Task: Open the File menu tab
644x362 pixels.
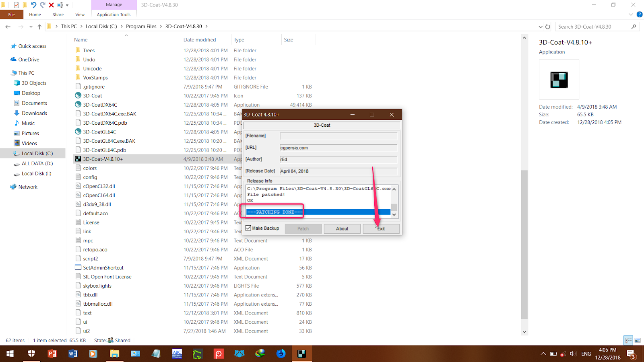Action: 11,14
